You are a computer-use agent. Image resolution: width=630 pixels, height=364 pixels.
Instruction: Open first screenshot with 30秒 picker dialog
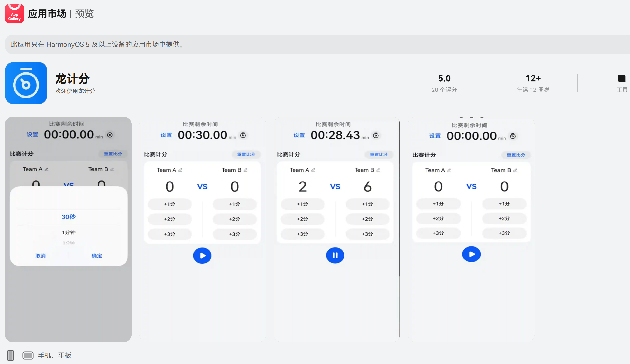click(68, 229)
